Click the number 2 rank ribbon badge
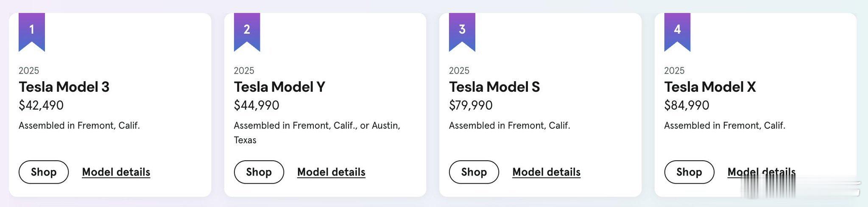The width and height of the screenshot is (868, 207). [x=247, y=31]
